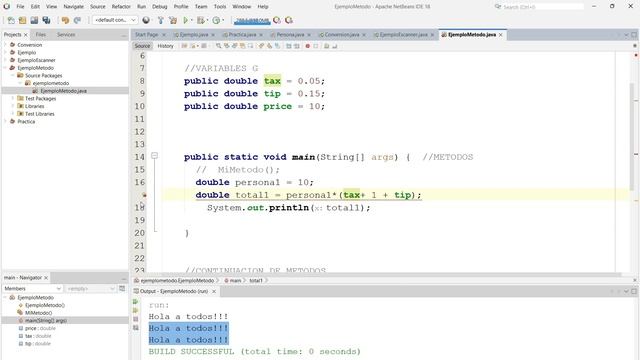Screen dimensions: 640x360
Task: Click the Navigator filter toggle icon beside the empty dropdown
Action: click(122, 289)
